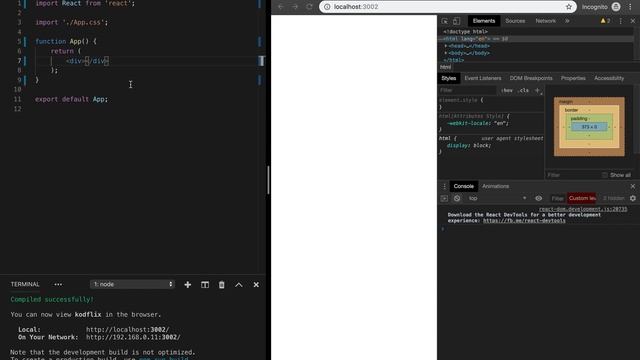The width and height of the screenshot is (640, 360).
Task: Click the create live expression eye icon
Action: (538, 198)
